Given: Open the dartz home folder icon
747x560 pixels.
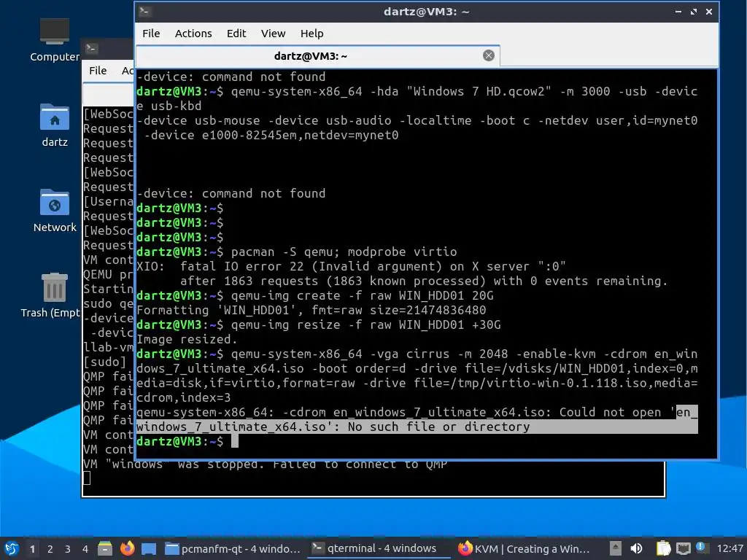Looking at the screenshot, I should 55,125.
